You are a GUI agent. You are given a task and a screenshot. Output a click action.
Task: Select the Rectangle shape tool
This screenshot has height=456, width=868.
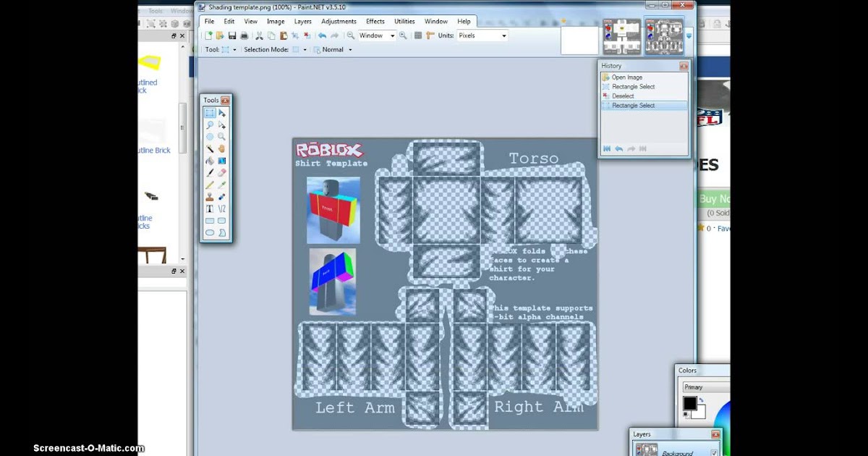pos(210,221)
